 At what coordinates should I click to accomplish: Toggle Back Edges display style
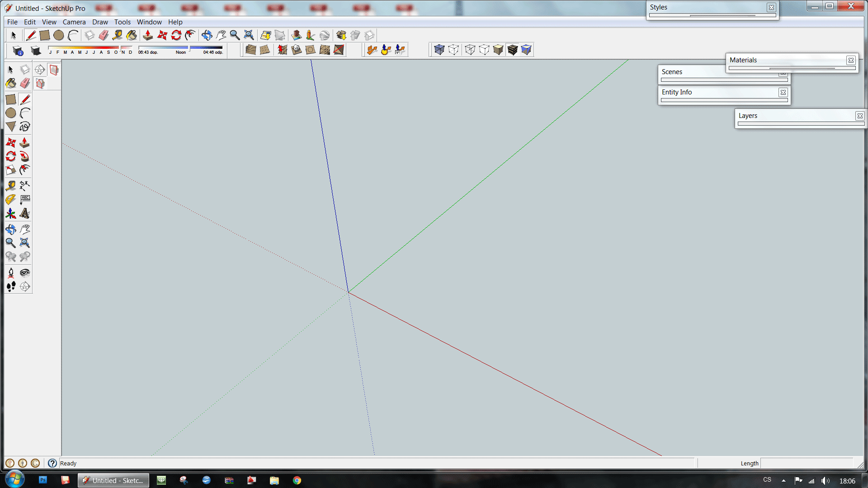click(453, 50)
